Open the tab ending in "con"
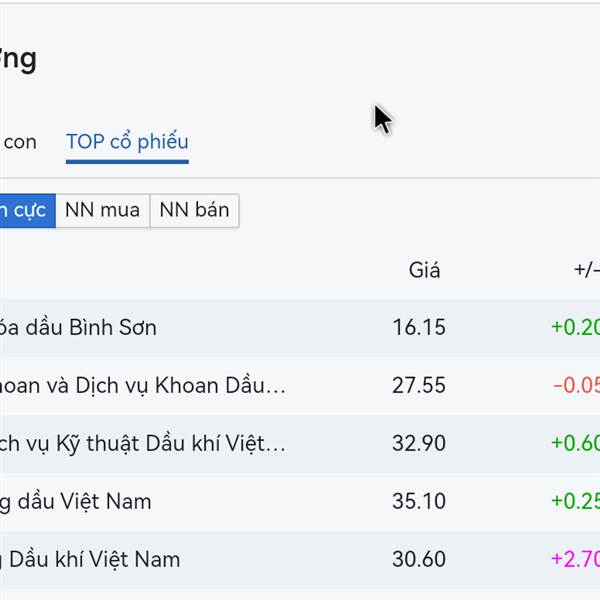The width and height of the screenshot is (600, 600). click(19, 142)
